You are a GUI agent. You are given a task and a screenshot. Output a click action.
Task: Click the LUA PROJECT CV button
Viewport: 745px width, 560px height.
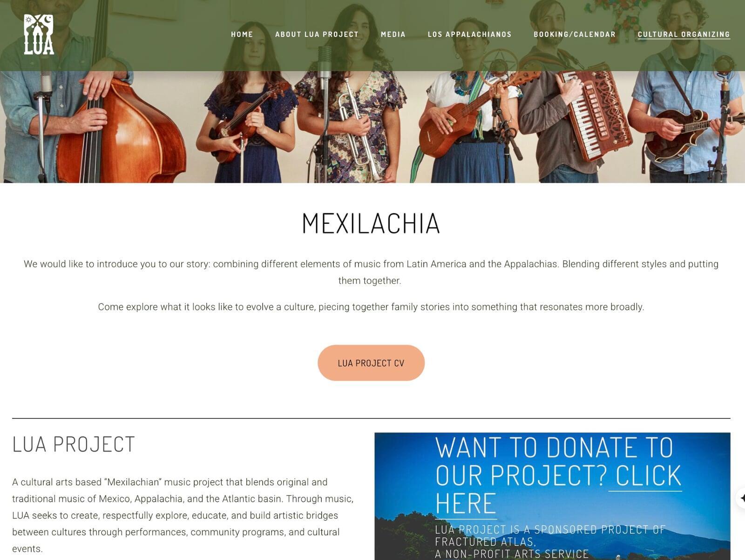click(371, 363)
